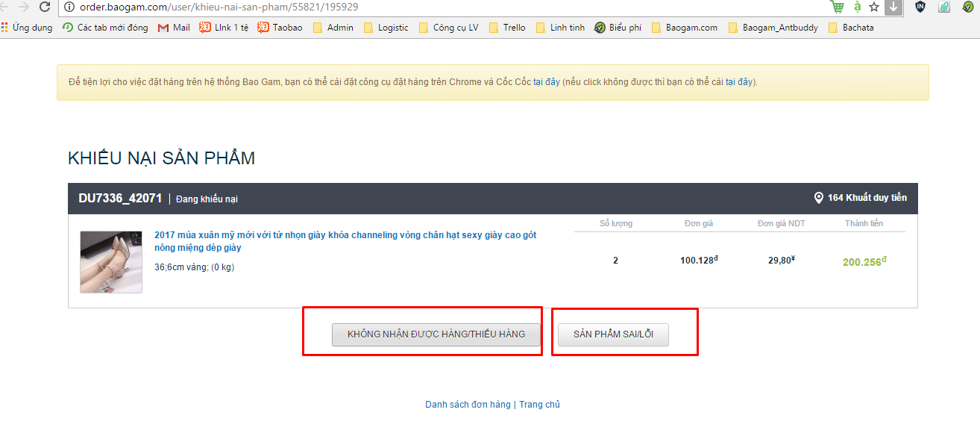Reload the page with the refresh icon

click(x=44, y=7)
